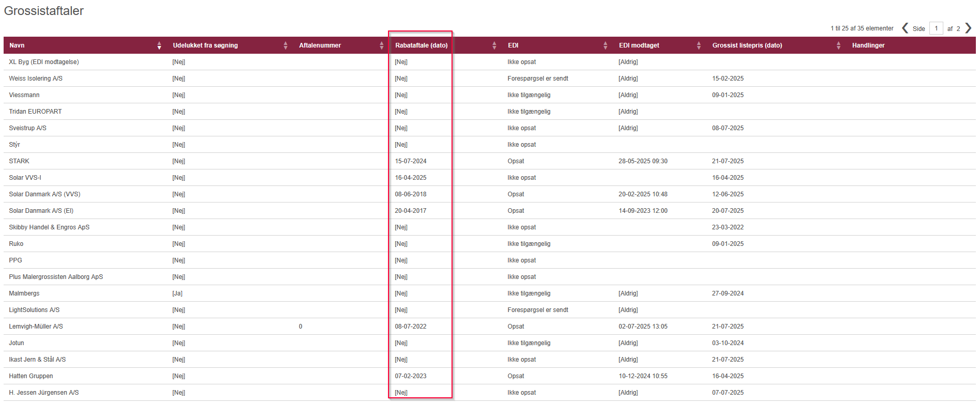This screenshot has height=404, width=980.
Task: Select the Malmbergs row name
Action: 24,293
